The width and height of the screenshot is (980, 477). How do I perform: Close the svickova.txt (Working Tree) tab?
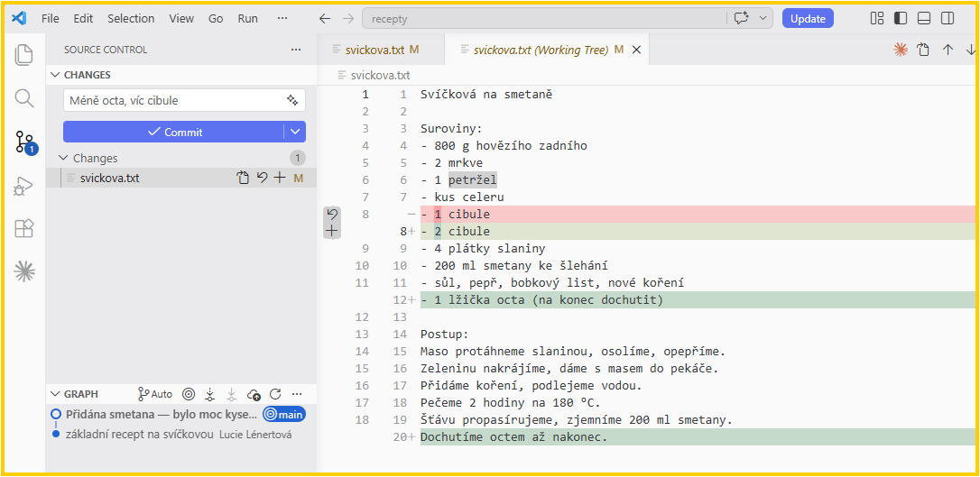click(637, 50)
